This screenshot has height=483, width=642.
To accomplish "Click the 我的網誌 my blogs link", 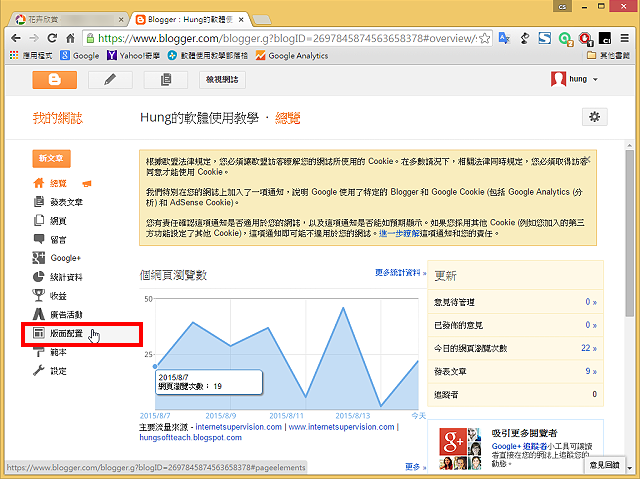I will pyautogui.click(x=58, y=118).
